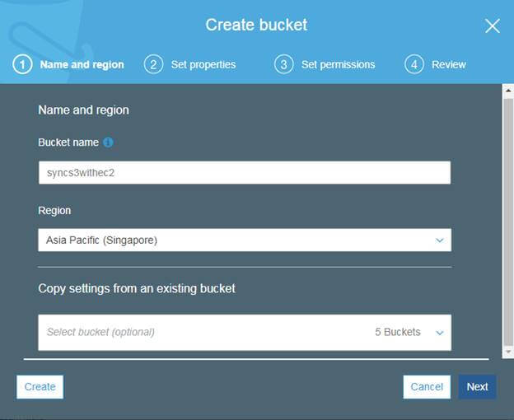Click the Bucket name info icon
Image resolution: width=514 pixels, height=420 pixels.
pyautogui.click(x=109, y=142)
